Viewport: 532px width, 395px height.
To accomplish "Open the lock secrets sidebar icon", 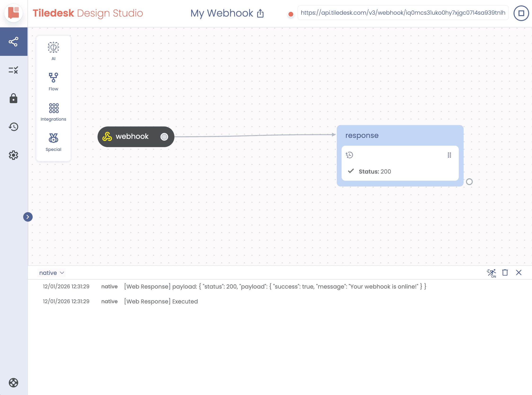I will click(13, 98).
